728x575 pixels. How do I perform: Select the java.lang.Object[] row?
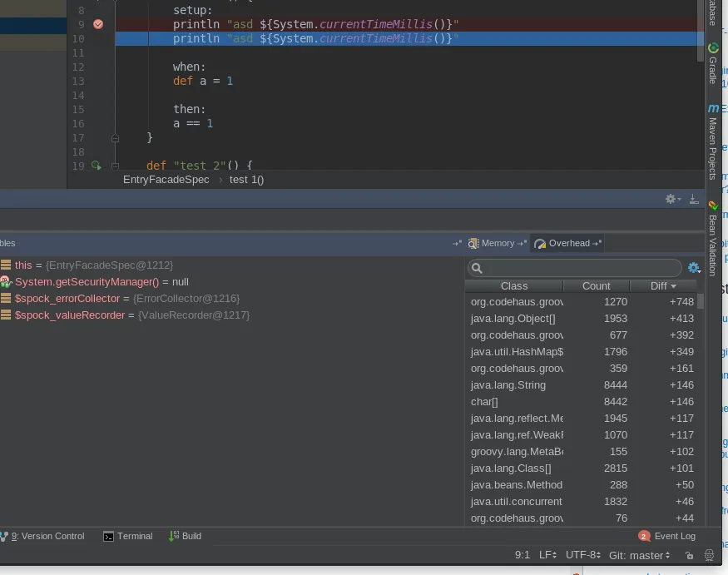(x=582, y=319)
